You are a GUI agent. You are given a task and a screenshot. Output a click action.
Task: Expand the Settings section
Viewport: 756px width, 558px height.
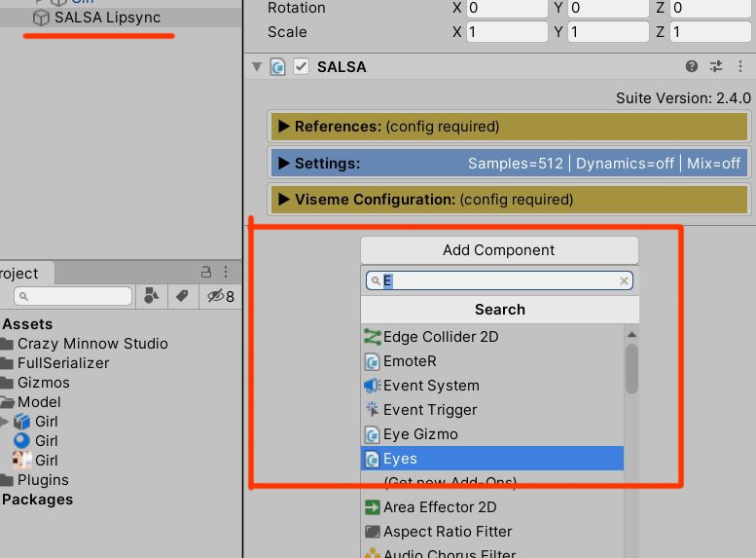click(284, 164)
